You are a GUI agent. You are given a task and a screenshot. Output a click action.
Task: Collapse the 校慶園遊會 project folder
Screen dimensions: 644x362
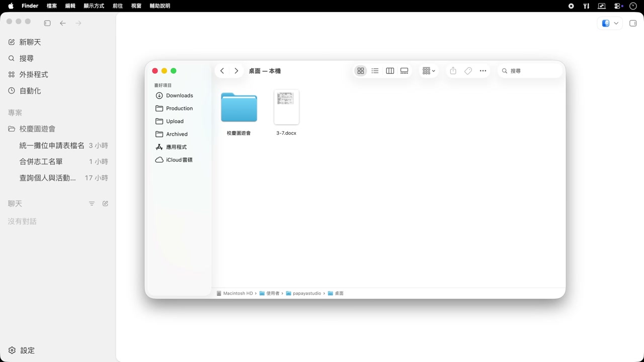pyautogui.click(x=12, y=129)
